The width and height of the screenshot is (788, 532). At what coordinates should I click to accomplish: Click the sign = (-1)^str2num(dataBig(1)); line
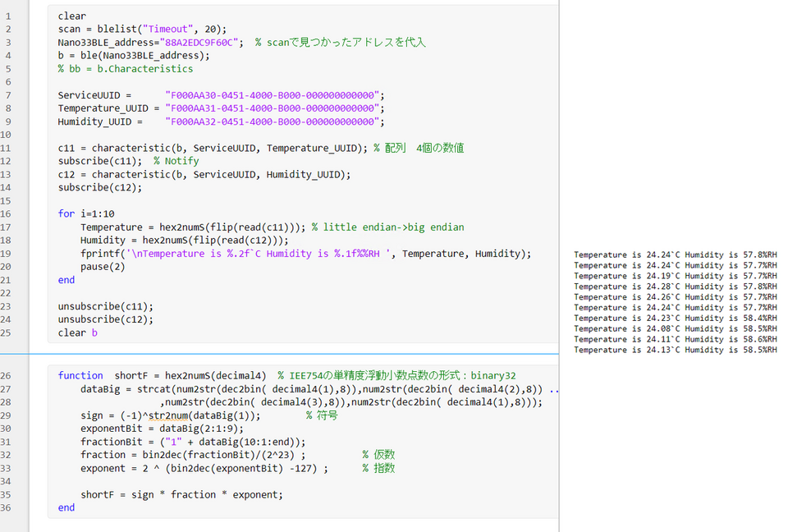tap(171, 416)
